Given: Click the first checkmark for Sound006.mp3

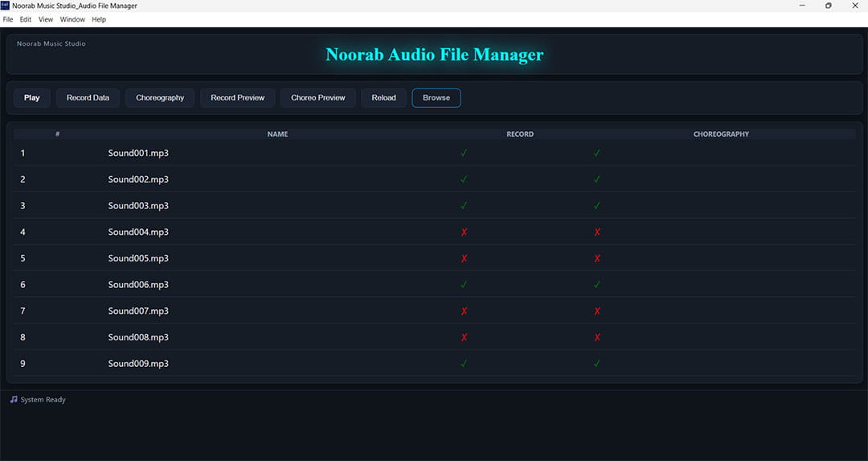Looking at the screenshot, I should (464, 284).
